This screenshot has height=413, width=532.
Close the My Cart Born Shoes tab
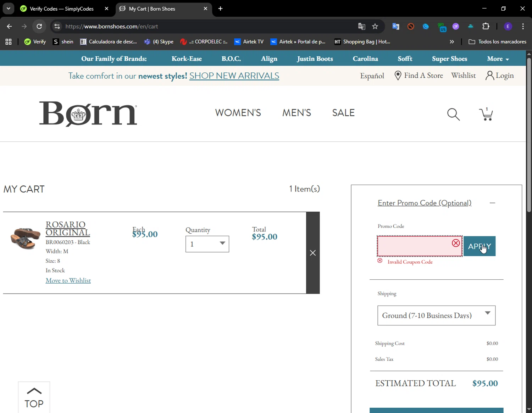pos(205,9)
